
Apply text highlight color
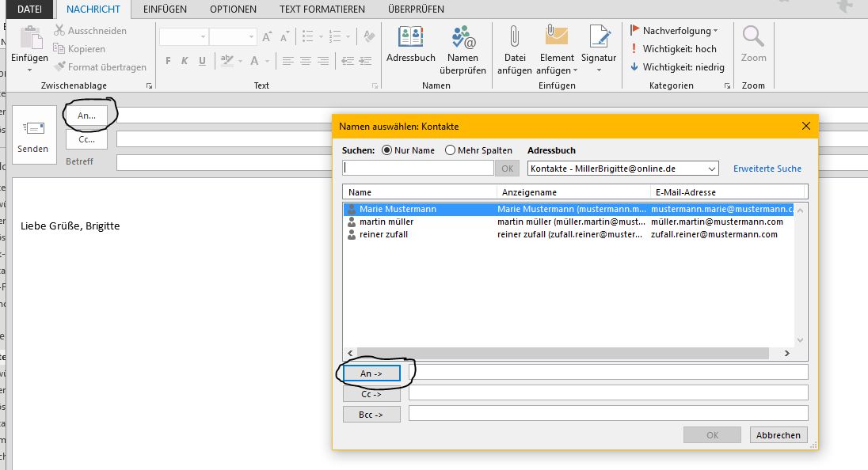(x=227, y=61)
